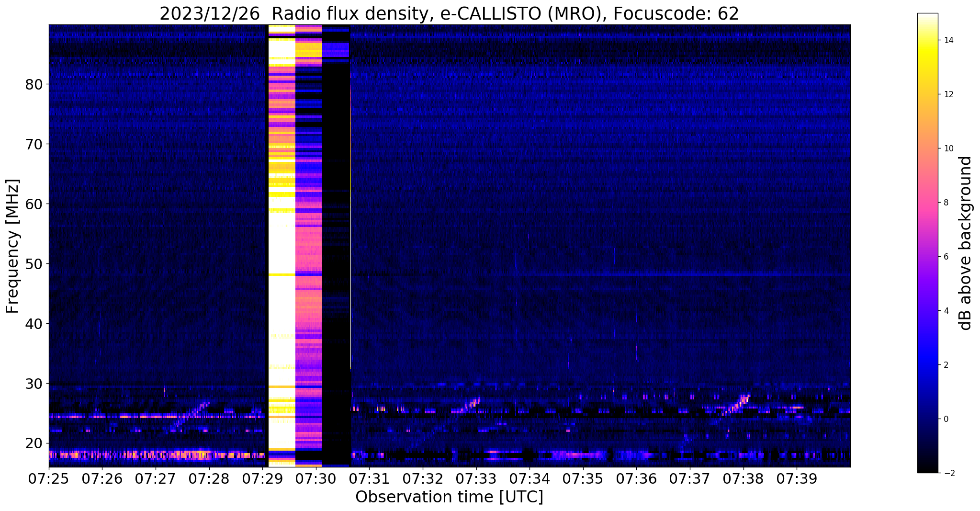Select the 07:35 time tick label

point(583,478)
